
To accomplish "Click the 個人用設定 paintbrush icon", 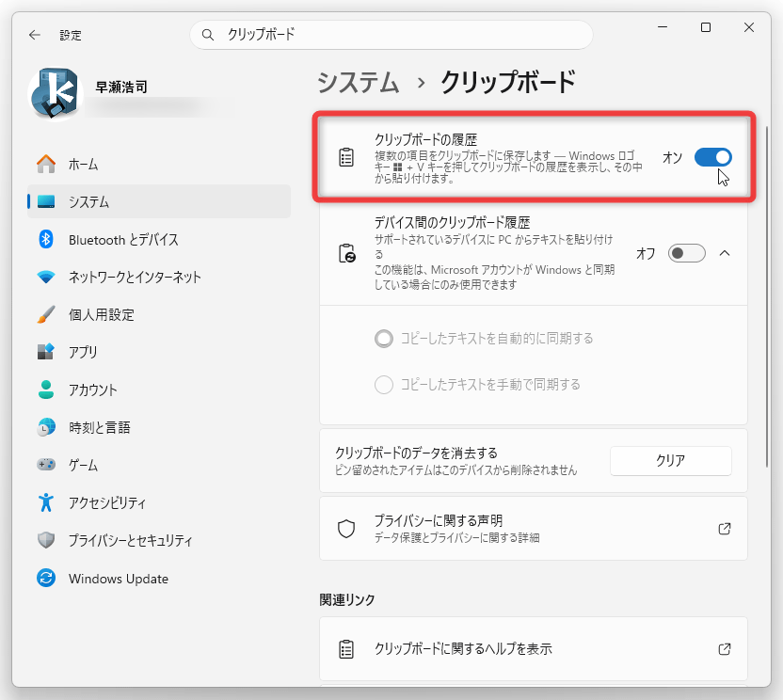I will 46,314.
